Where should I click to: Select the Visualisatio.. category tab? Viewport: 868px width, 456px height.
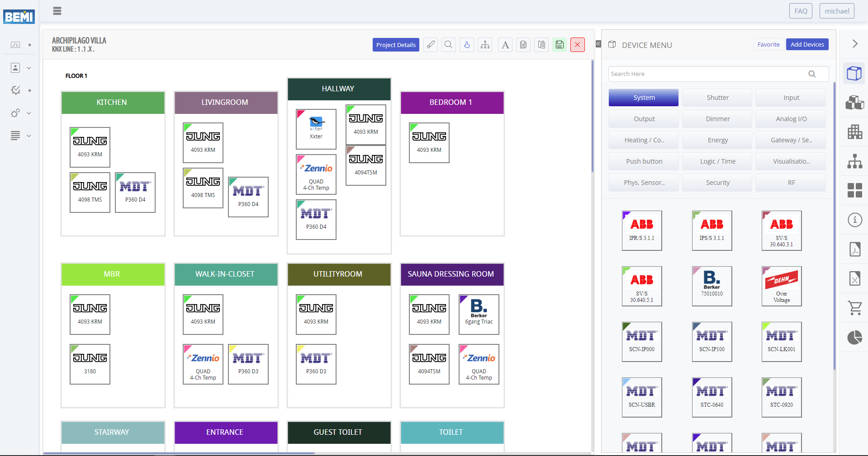tap(791, 161)
